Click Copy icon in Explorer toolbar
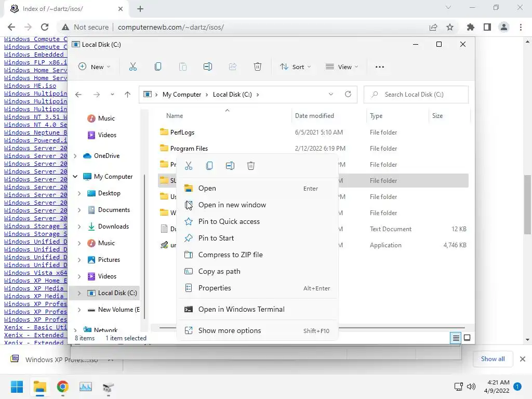 [x=158, y=67]
